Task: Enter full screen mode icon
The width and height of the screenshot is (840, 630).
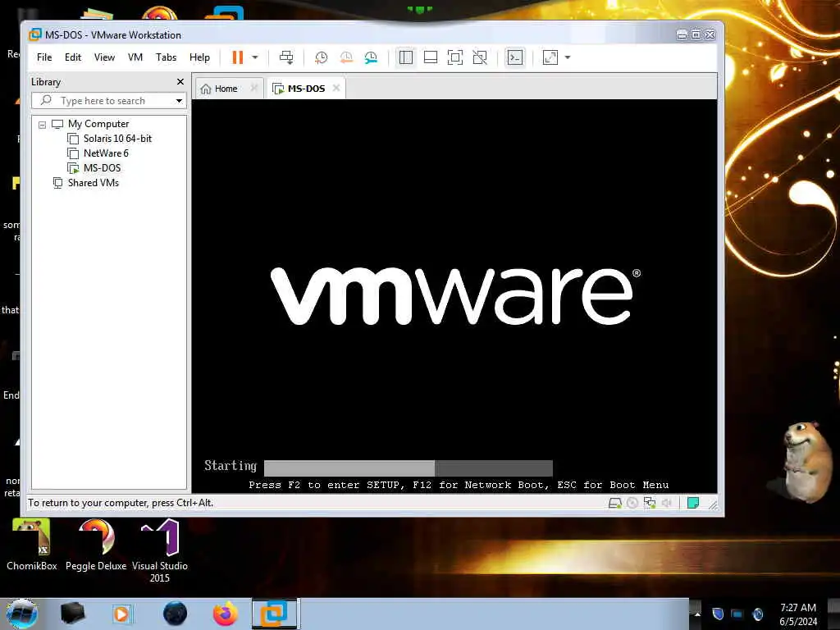Action: [x=454, y=57]
